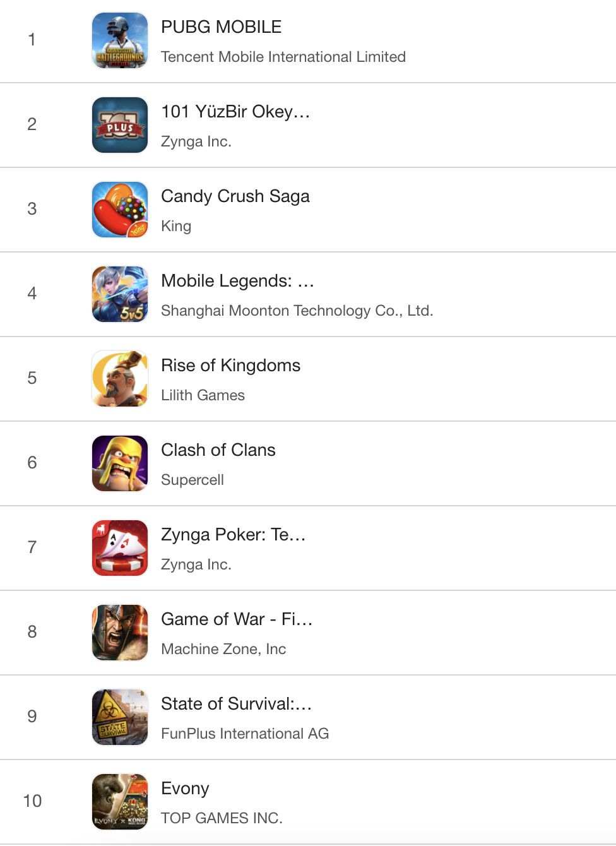
Task: Open the Zynga Poker app icon
Action: (x=120, y=548)
